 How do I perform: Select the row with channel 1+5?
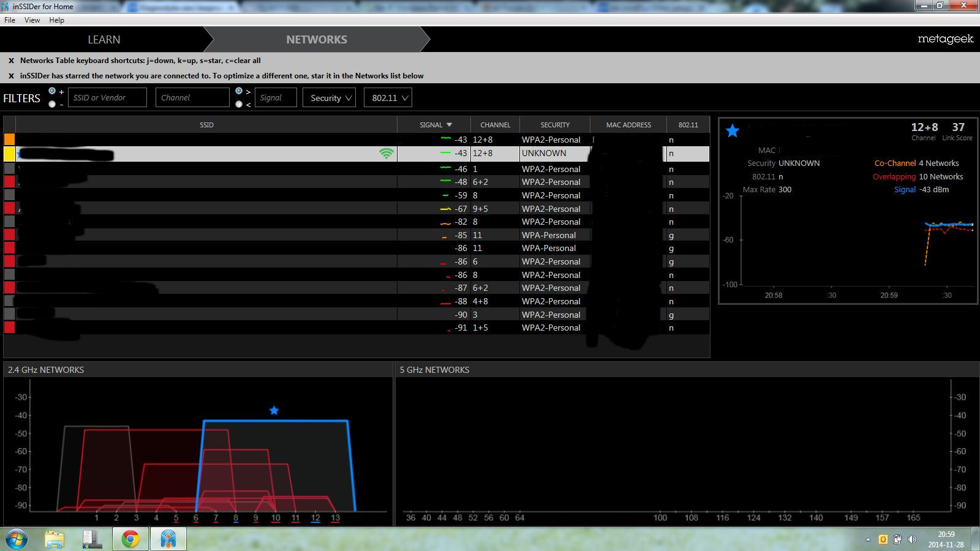pos(356,328)
